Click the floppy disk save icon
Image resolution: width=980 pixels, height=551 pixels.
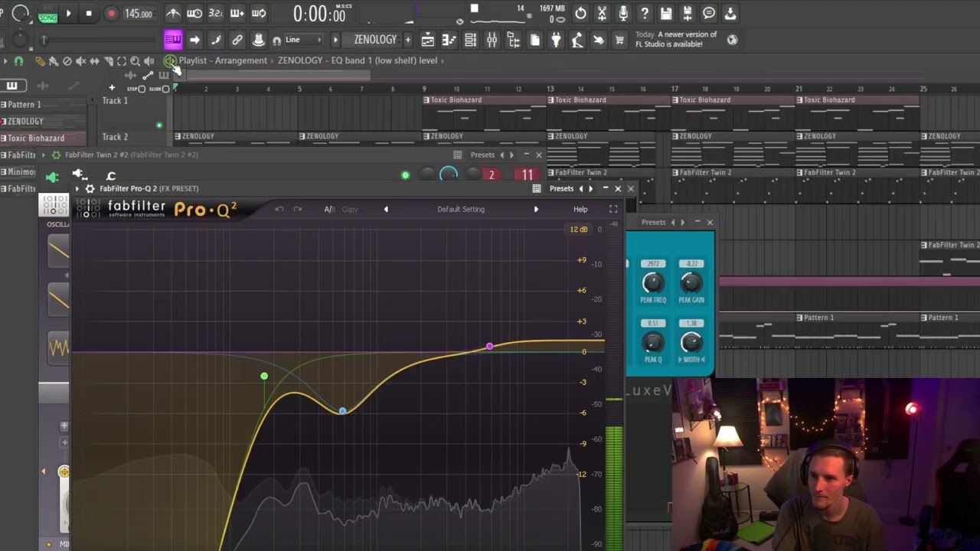[666, 13]
